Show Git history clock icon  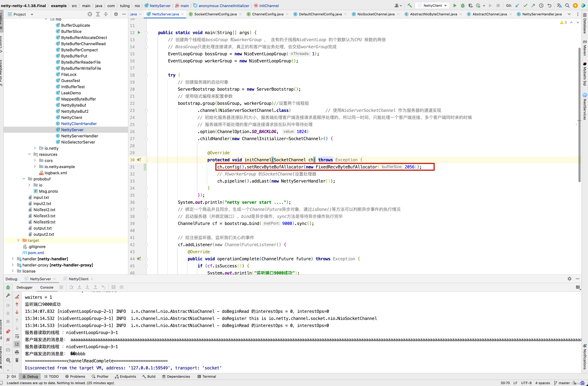click(x=541, y=5)
